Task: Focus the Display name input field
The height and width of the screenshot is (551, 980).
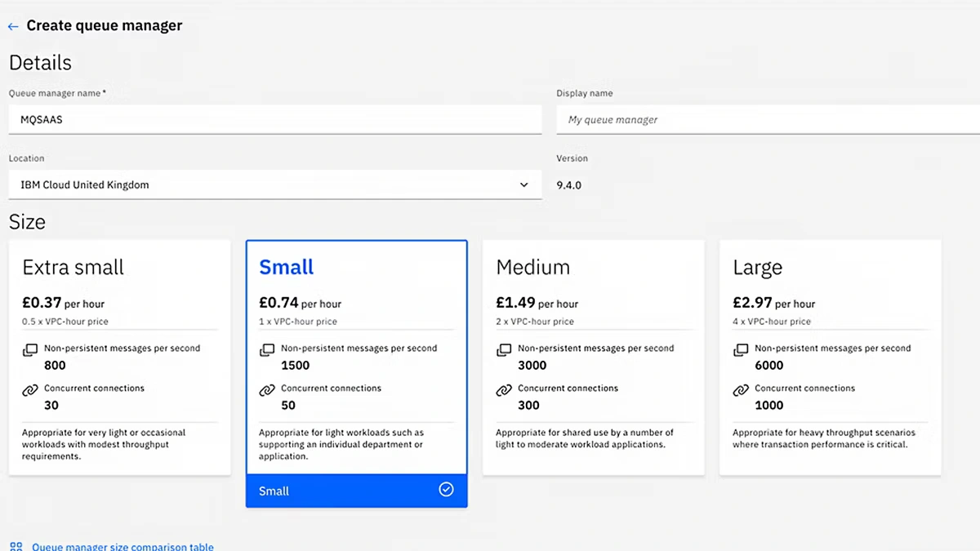Action: coord(768,119)
